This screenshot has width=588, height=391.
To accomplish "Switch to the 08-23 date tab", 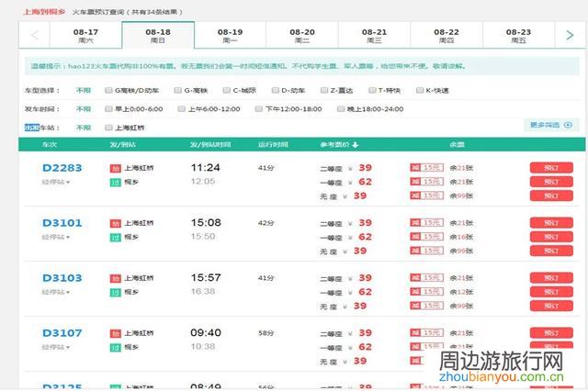I will point(518,36).
